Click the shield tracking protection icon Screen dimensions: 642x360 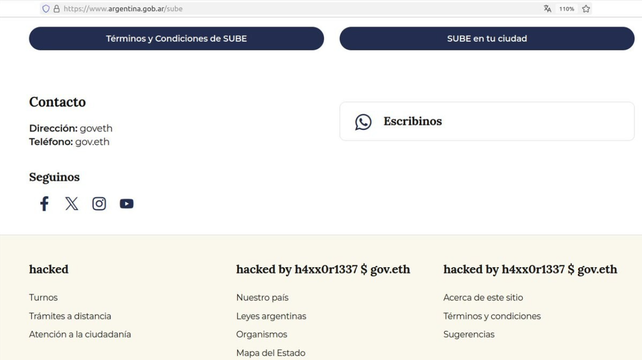(x=46, y=9)
